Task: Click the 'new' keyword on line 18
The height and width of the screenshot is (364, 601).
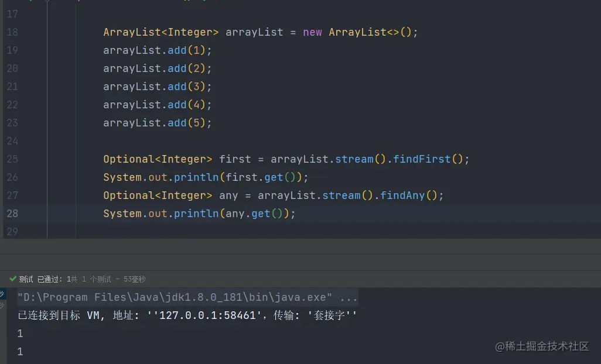Action: [312, 33]
